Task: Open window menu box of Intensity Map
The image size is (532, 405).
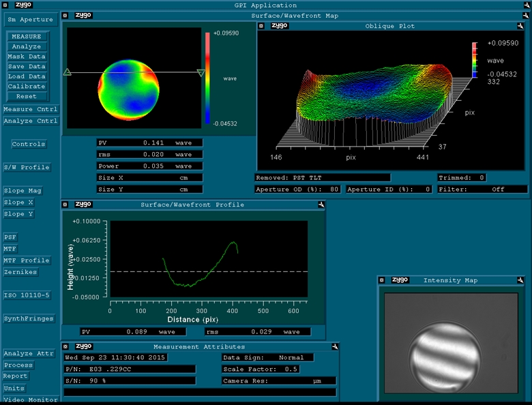Action: [382, 280]
